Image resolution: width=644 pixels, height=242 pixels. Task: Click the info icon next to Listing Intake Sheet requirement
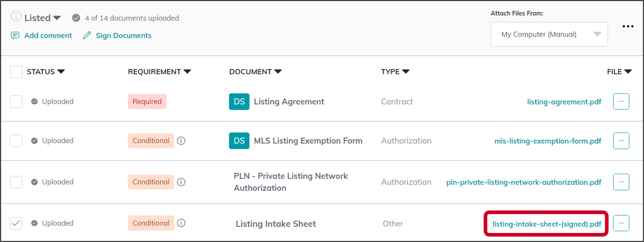point(181,223)
